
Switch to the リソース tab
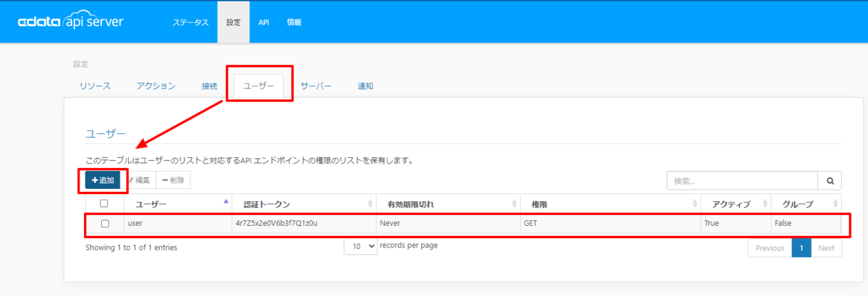coord(95,86)
